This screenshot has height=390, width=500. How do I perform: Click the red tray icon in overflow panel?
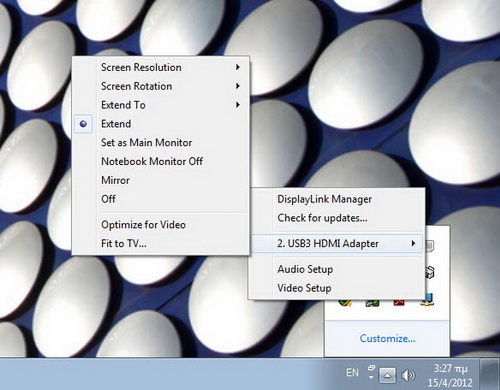[399, 303]
